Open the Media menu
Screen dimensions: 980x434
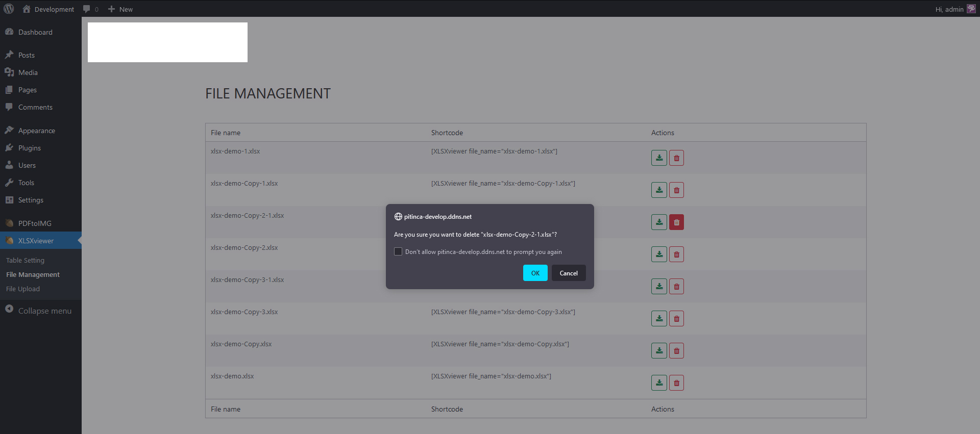41,72
